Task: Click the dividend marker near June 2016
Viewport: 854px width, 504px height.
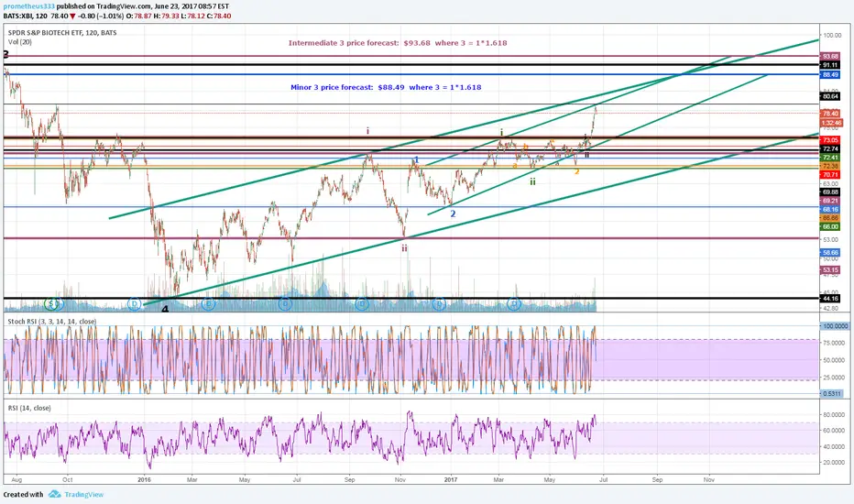Action: pos(285,303)
